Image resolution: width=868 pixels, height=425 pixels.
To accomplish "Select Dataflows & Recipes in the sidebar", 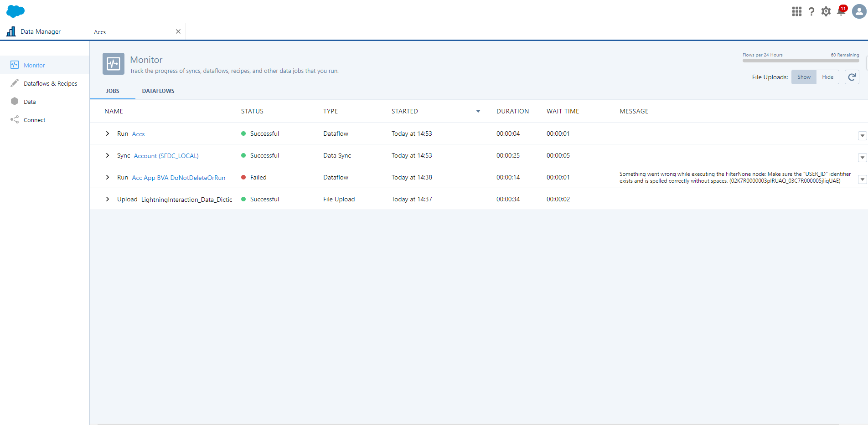I will click(x=50, y=83).
